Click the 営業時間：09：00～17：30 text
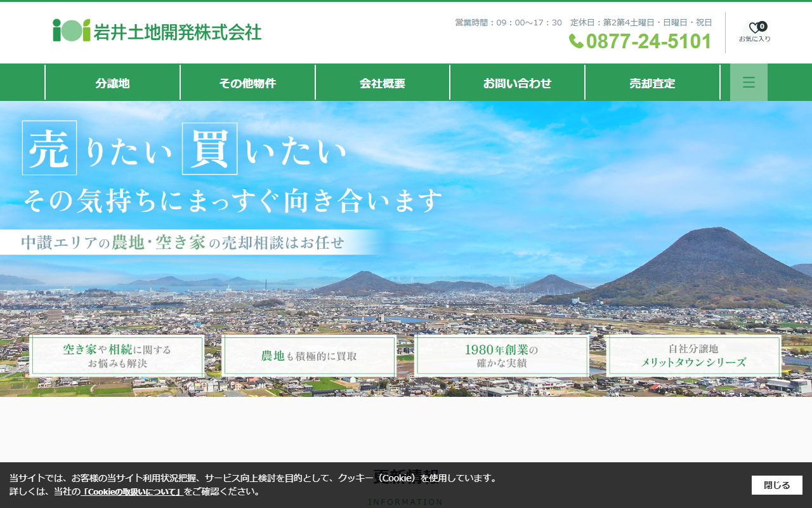Viewport: 812px width, 508px height. [508, 22]
